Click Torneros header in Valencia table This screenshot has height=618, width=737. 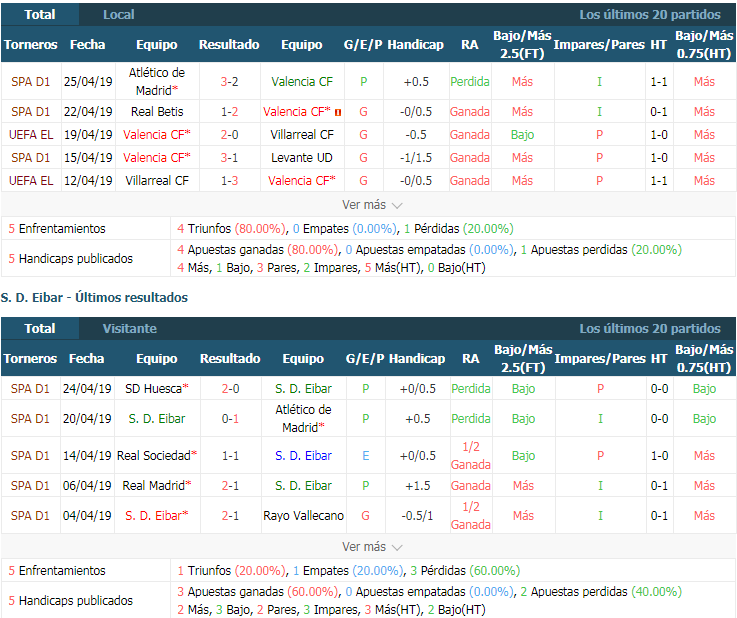(31, 45)
